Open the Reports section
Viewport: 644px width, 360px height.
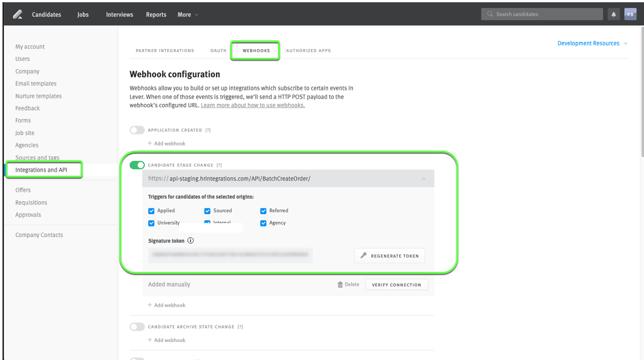(x=156, y=14)
